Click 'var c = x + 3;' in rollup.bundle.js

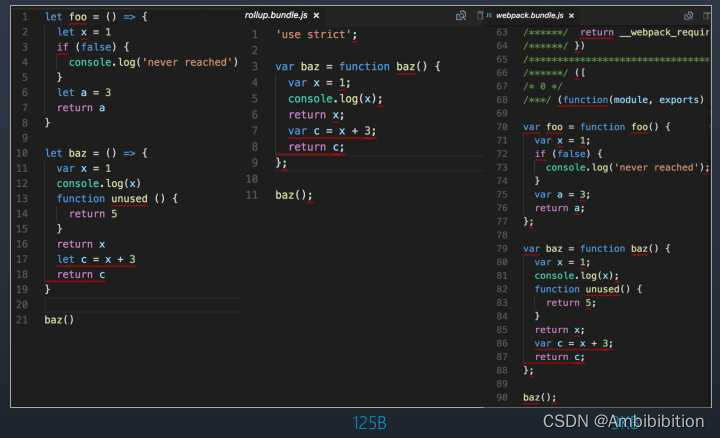pos(332,131)
